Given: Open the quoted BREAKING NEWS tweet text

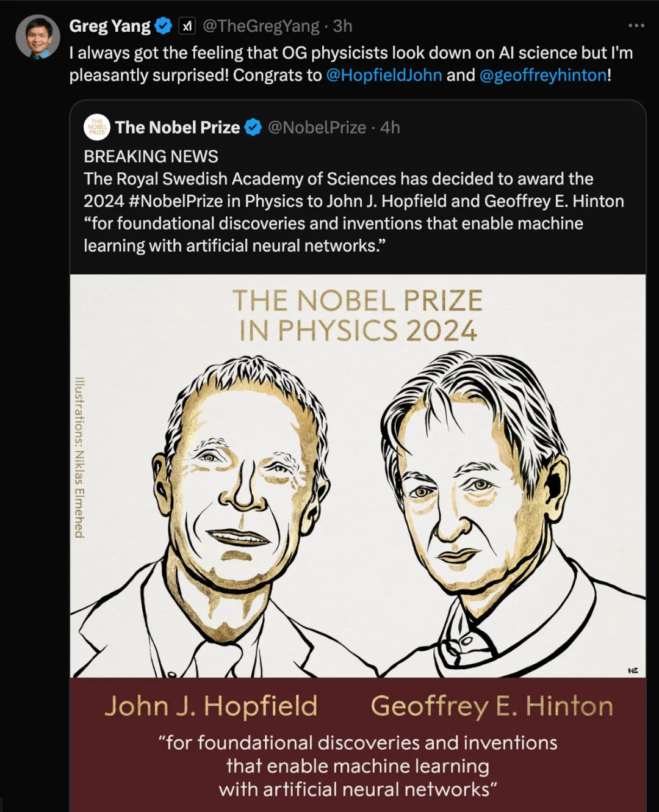Looking at the screenshot, I should (x=354, y=201).
